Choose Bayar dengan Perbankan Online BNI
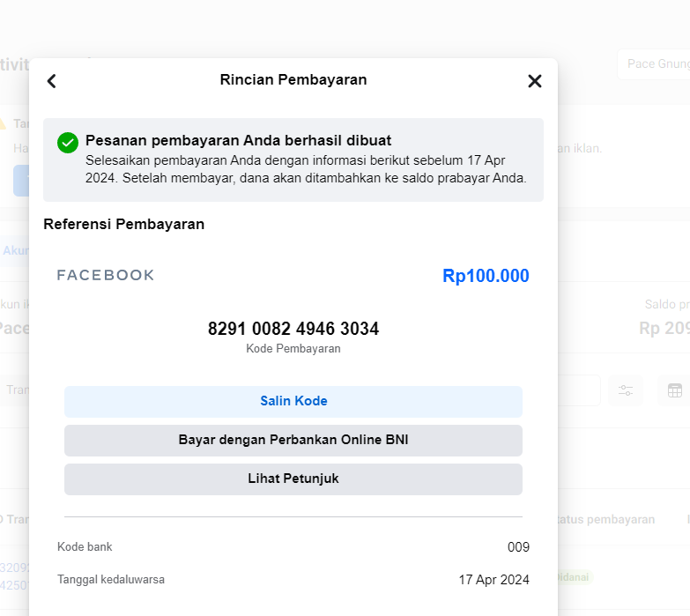Viewport: 690px width, 616px height. tap(293, 440)
